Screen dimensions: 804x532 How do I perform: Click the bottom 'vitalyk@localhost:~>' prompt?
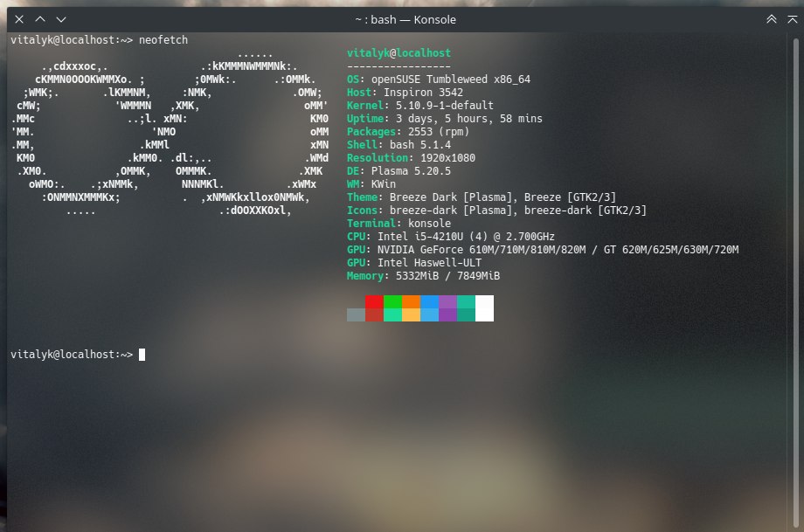point(72,354)
